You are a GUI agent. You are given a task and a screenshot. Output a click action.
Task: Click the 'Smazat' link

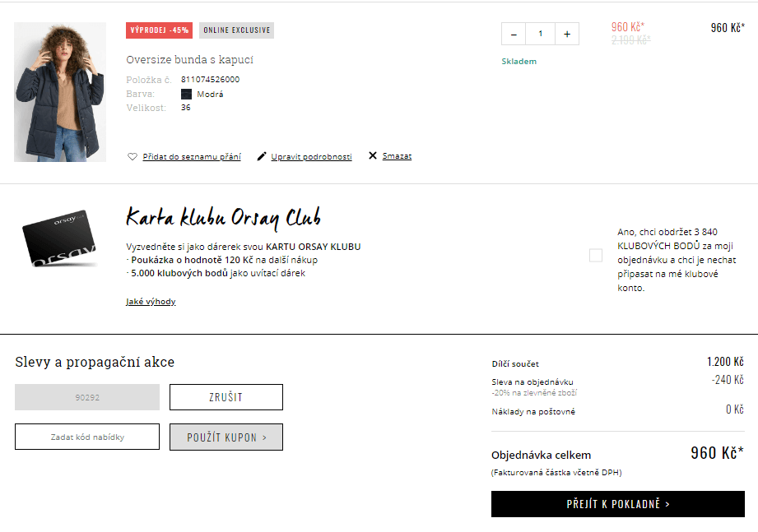(397, 156)
